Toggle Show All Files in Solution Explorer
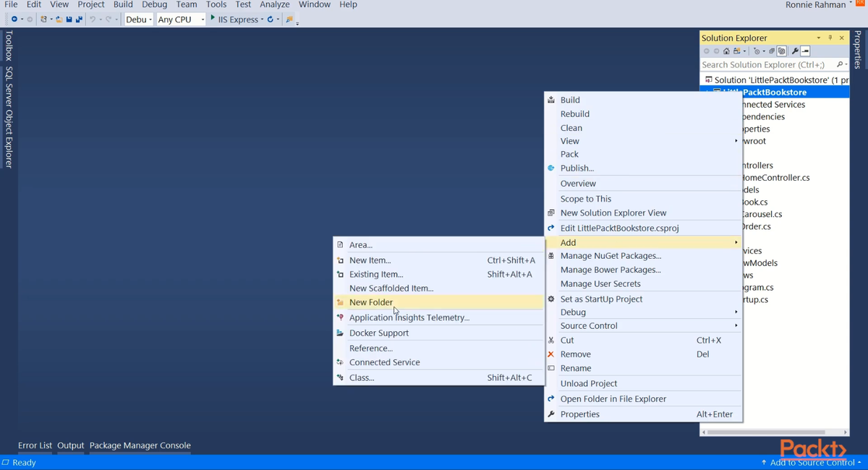868x470 pixels. tap(781, 51)
